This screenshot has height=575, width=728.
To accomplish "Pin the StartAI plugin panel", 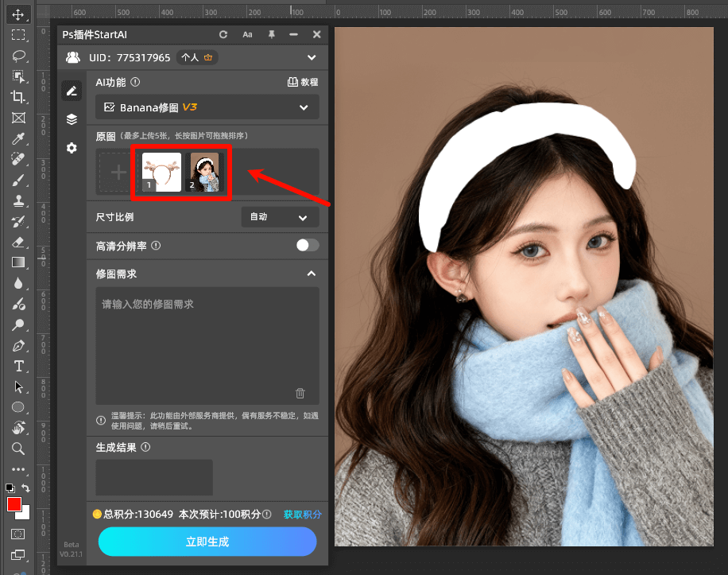I will pos(270,34).
